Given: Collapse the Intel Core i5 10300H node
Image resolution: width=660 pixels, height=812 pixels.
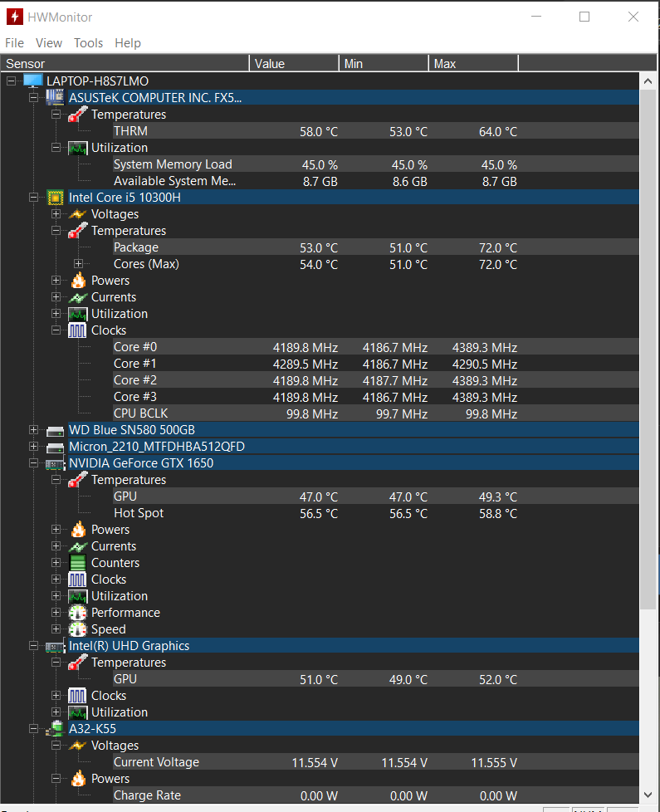Looking at the screenshot, I should [x=34, y=198].
